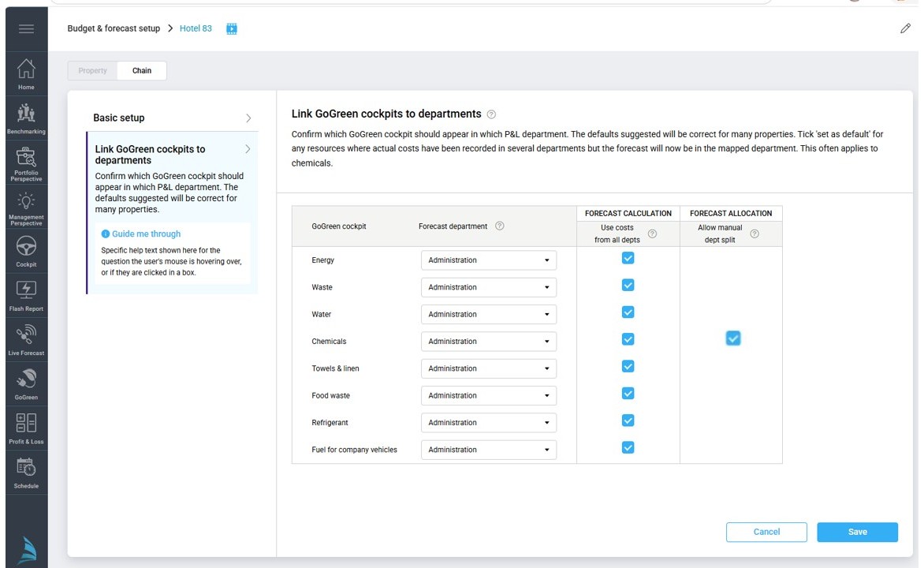
Task: Click the FORECAST CALCULATION column header
Action: pos(628,214)
